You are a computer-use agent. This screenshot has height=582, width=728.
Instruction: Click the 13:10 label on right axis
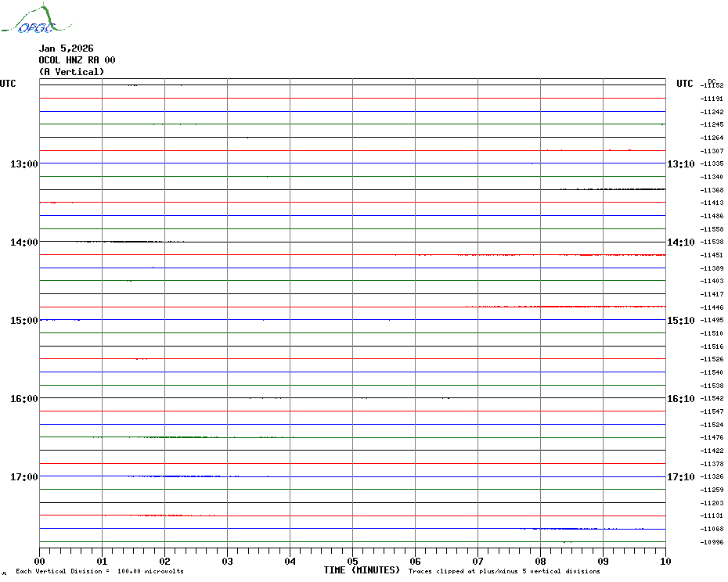(680, 164)
